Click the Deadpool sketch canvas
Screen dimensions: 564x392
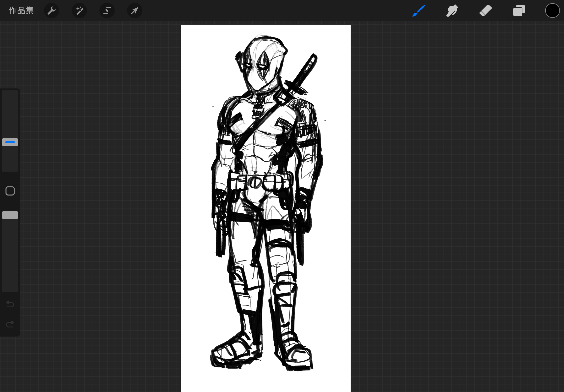(x=266, y=208)
